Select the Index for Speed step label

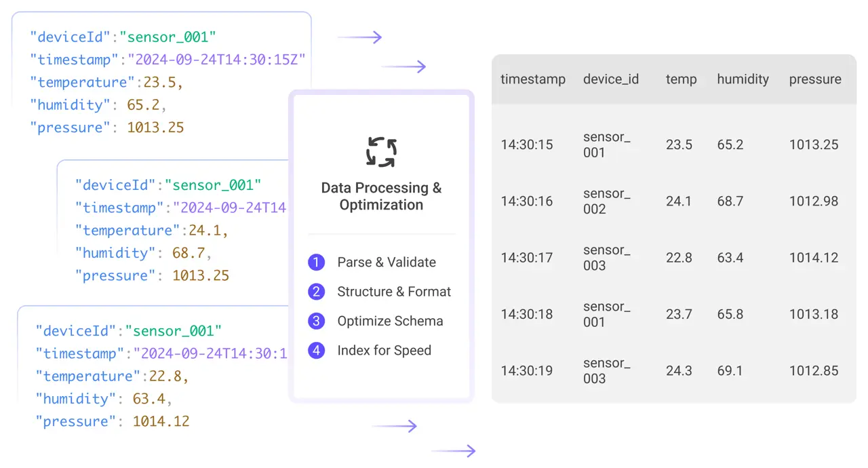pos(384,351)
